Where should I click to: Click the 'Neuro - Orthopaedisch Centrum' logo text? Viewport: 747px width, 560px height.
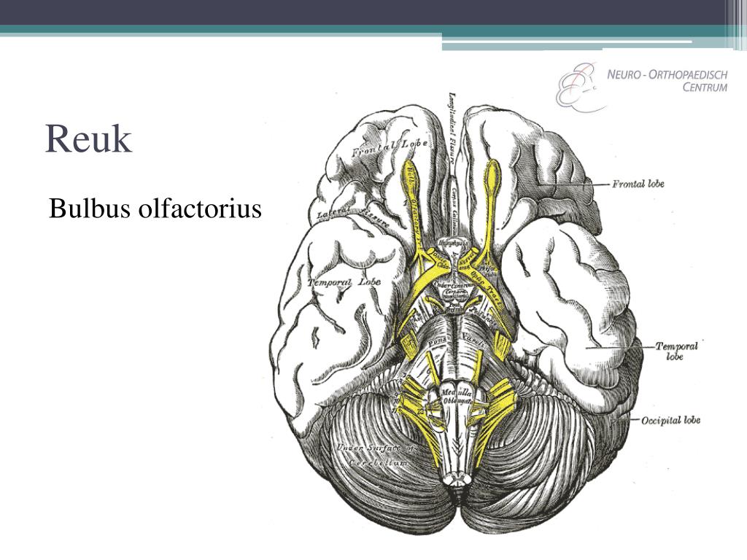[667, 81]
